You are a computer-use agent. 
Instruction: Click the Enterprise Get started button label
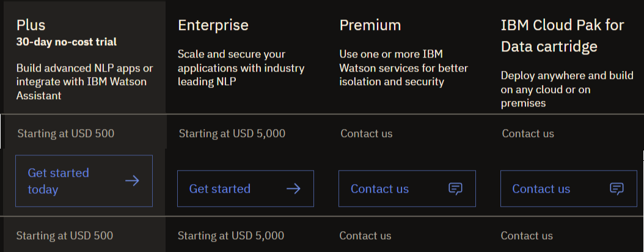220,188
